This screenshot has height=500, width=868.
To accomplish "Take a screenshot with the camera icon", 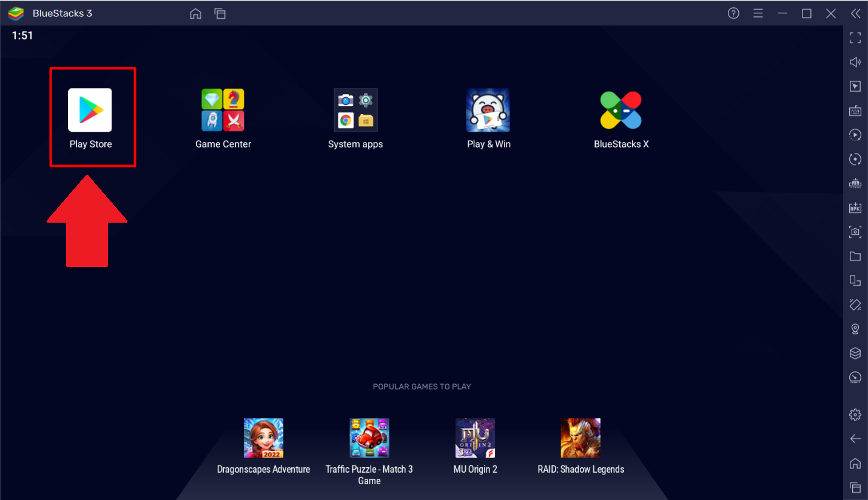I will [855, 232].
